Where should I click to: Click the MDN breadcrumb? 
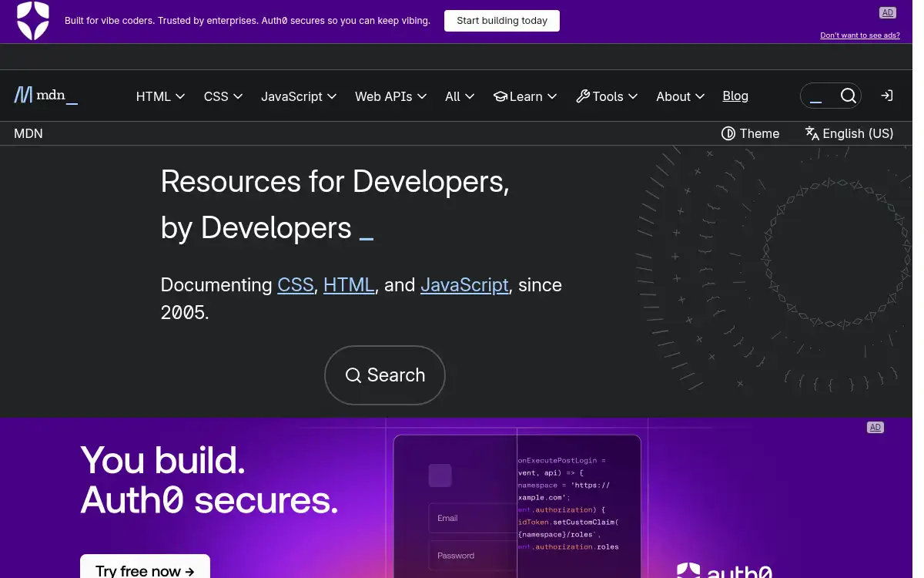pyautogui.click(x=28, y=133)
